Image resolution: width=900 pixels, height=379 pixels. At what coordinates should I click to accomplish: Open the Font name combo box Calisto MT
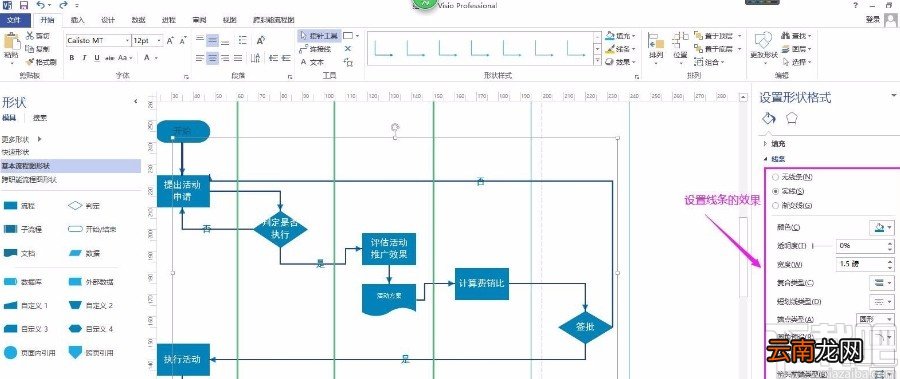[x=98, y=41]
